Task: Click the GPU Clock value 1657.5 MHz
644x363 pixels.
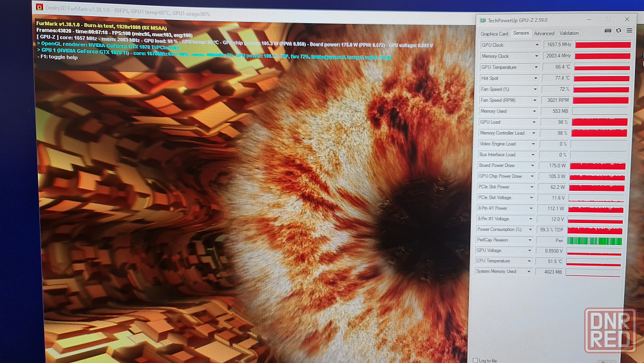Action: click(x=558, y=44)
